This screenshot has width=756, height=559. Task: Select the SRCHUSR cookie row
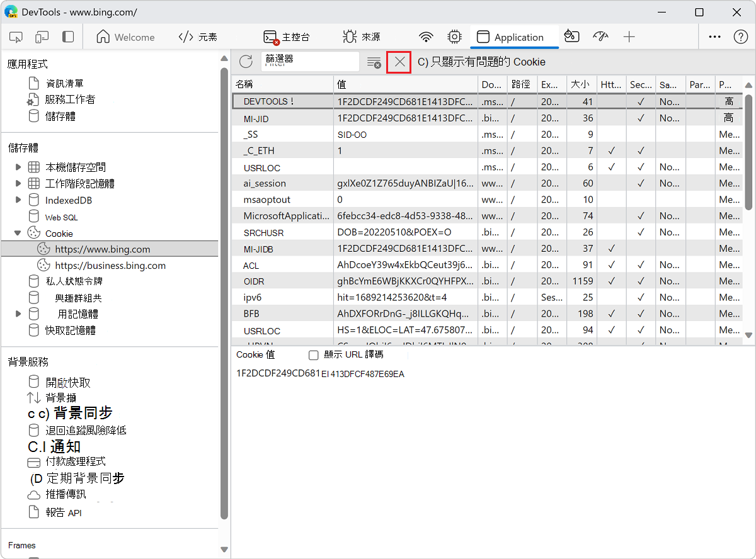point(488,232)
